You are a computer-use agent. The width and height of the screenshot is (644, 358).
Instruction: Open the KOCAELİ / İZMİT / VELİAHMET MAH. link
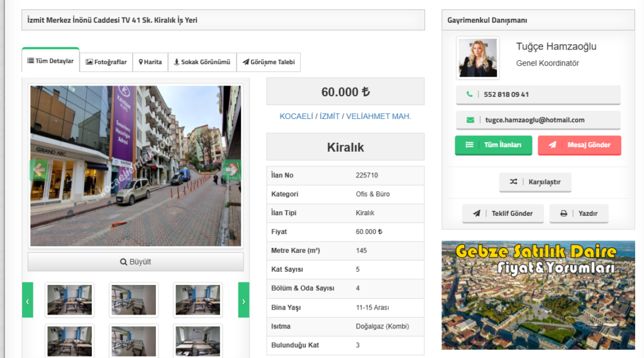pos(345,116)
